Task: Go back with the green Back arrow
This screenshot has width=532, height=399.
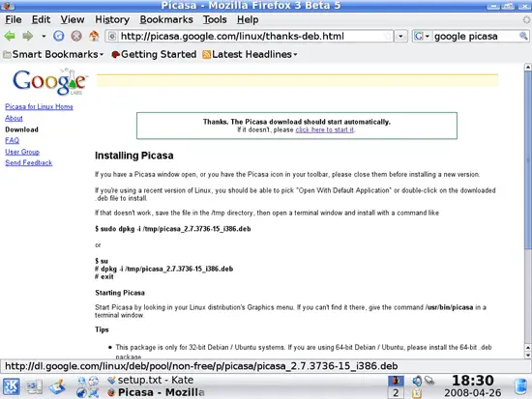Action: (x=10, y=36)
